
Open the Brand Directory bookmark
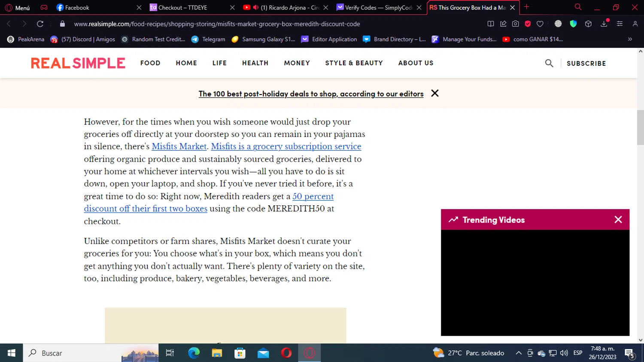click(394, 39)
